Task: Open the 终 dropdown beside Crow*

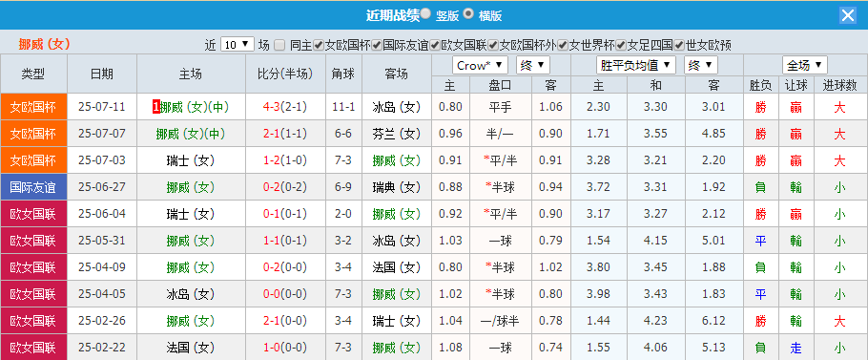Action: (533, 65)
